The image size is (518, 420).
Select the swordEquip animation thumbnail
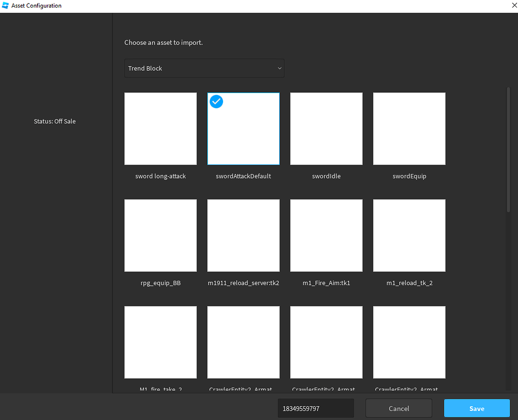click(409, 129)
